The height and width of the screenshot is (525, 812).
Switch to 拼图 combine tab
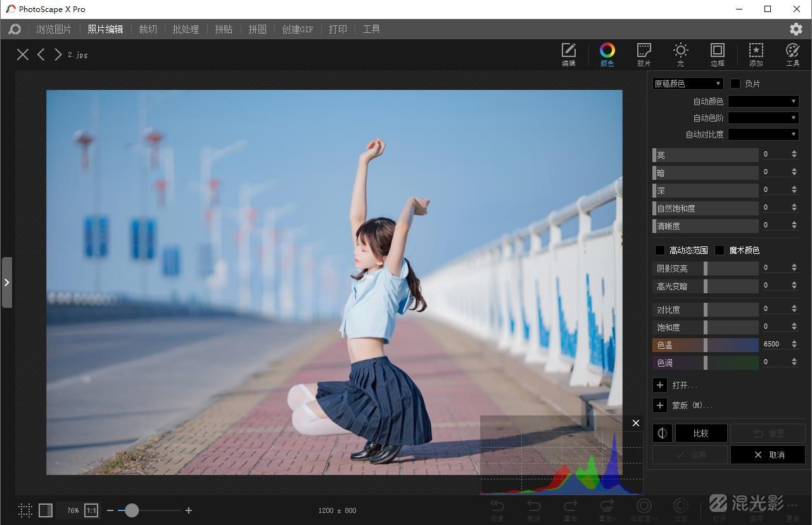pyautogui.click(x=257, y=29)
